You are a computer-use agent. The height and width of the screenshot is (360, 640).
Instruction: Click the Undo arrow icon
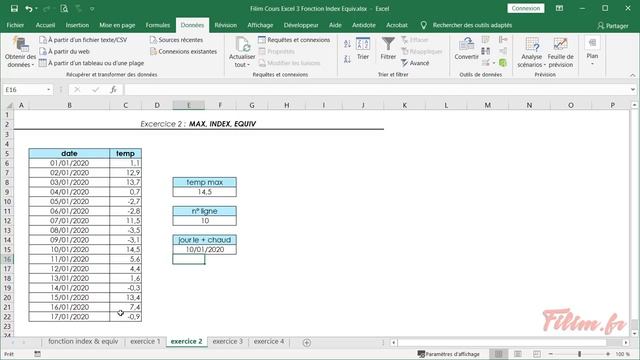28,8
